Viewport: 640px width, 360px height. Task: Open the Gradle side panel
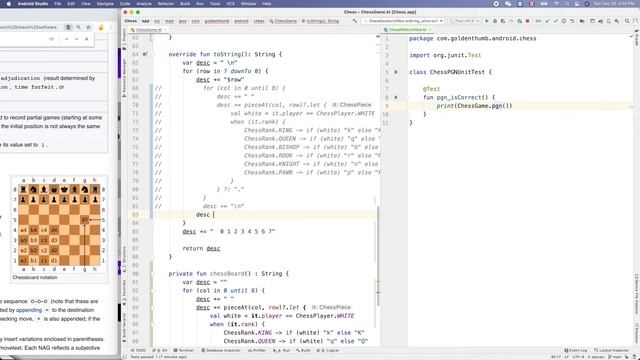(x=636, y=39)
